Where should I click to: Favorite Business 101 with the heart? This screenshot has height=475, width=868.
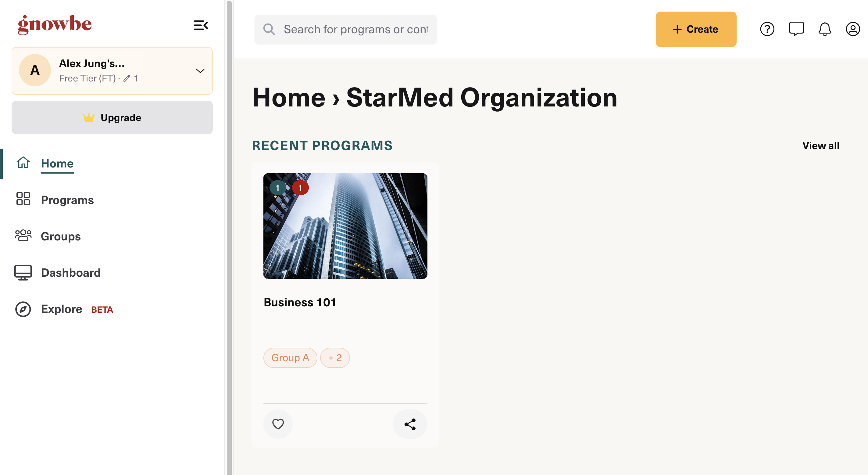pos(278,424)
